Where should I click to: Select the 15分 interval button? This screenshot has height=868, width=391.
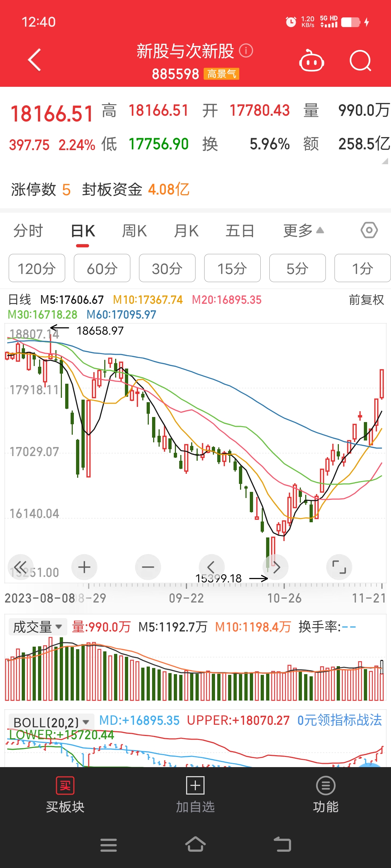pos(232,268)
